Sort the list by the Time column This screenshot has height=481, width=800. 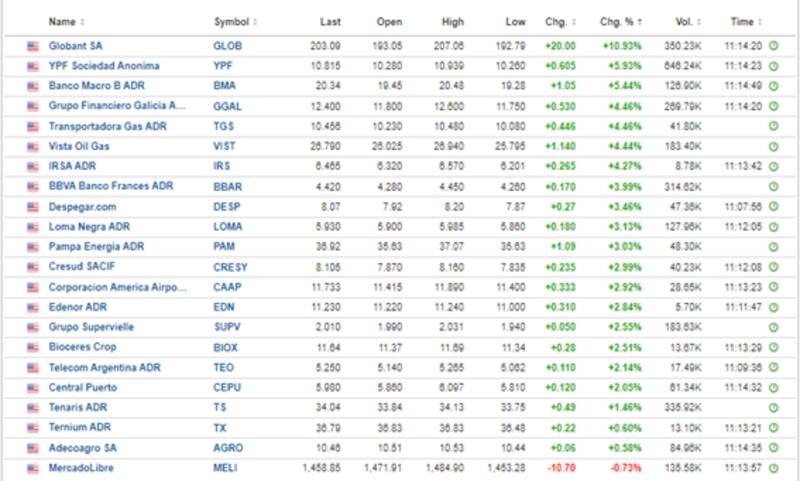tap(745, 21)
